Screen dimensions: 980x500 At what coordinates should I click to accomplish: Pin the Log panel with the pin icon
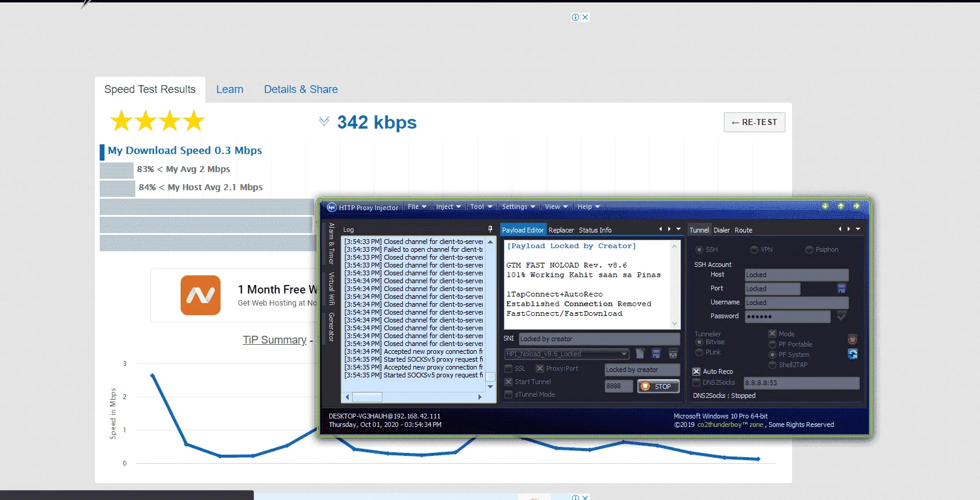click(x=490, y=229)
